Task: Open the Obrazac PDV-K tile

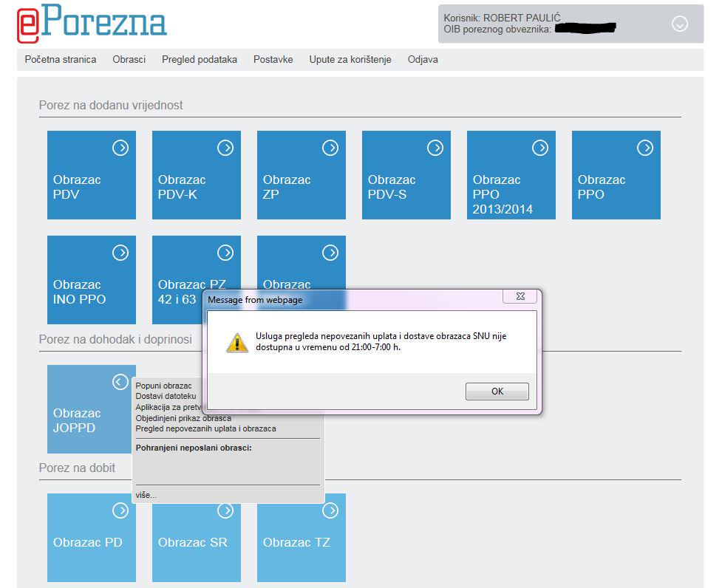Action: [197, 175]
